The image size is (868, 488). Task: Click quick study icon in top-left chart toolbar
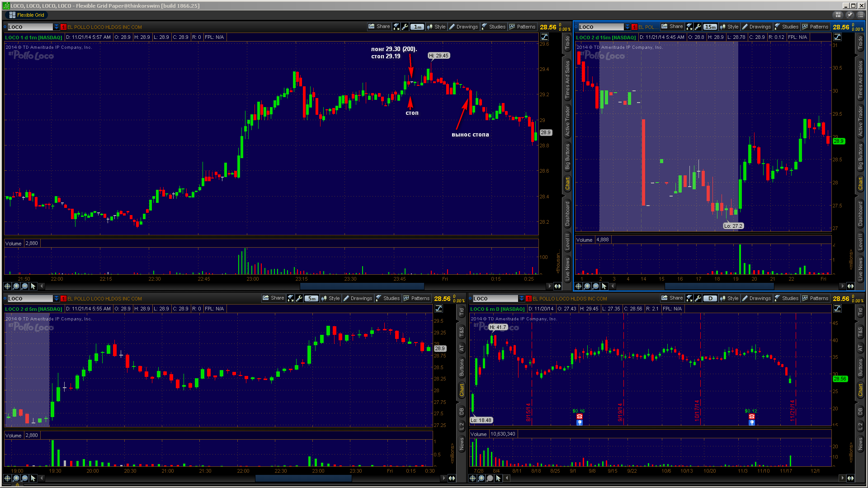click(x=396, y=27)
